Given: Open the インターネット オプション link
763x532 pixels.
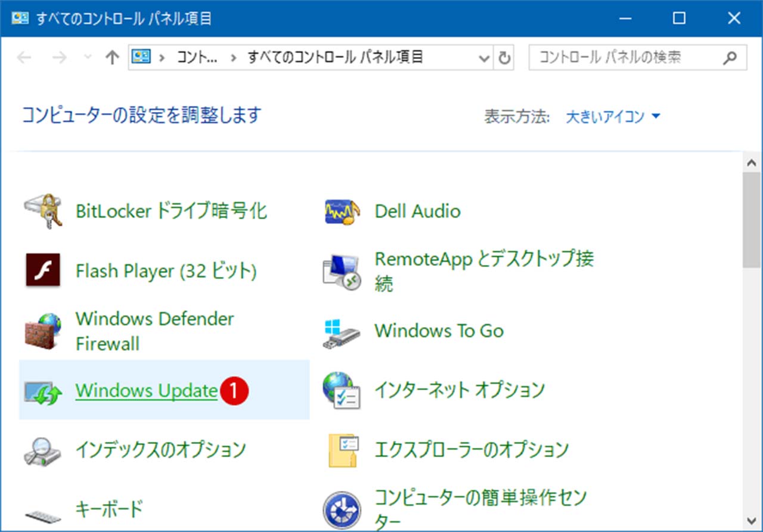Looking at the screenshot, I should coord(460,391).
